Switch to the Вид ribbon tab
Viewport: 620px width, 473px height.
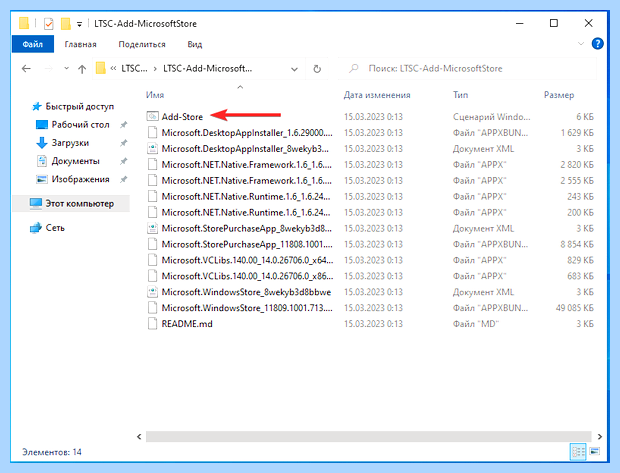coord(195,44)
